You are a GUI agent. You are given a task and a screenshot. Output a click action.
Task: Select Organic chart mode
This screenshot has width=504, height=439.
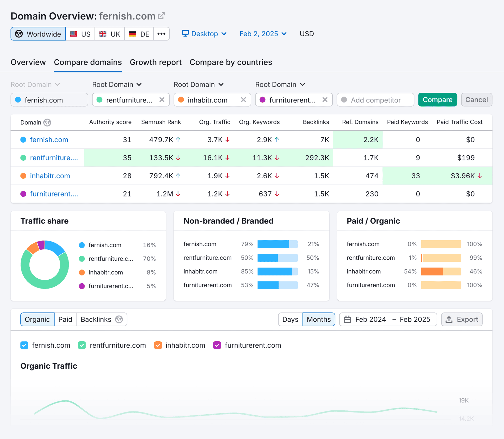coord(37,319)
